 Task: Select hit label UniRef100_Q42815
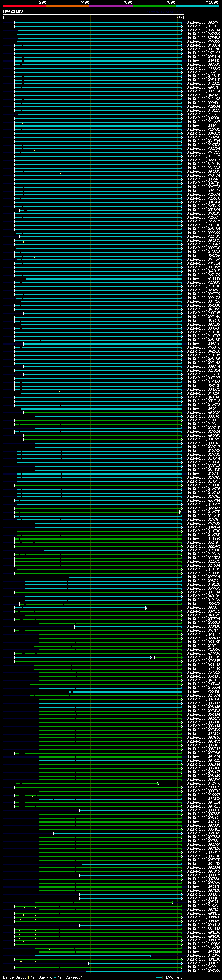(203, 76)
